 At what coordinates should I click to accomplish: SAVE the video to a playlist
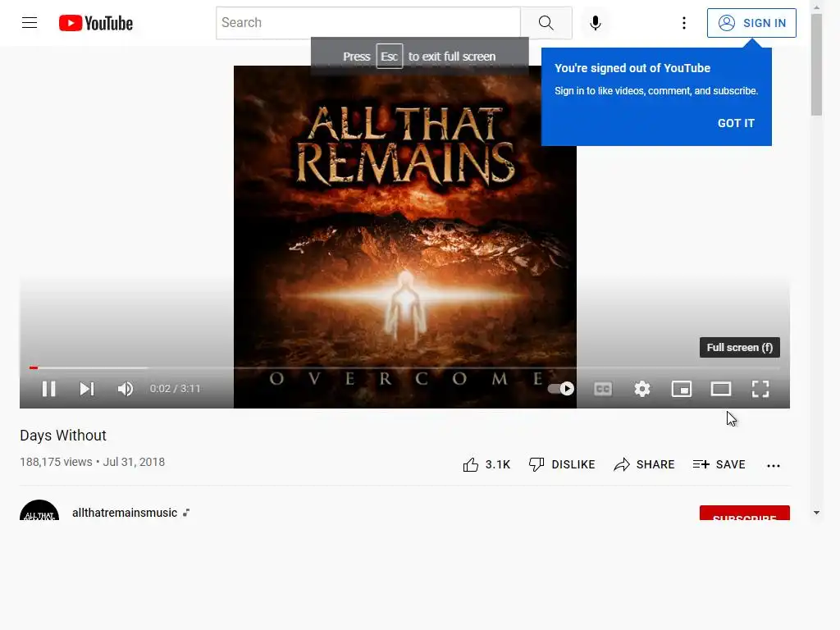[719, 464]
